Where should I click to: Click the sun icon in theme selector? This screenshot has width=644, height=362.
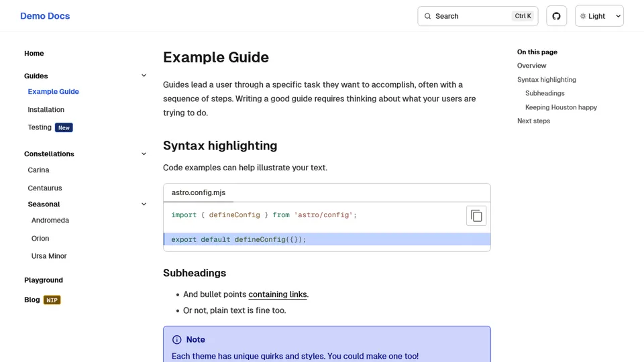[583, 16]
